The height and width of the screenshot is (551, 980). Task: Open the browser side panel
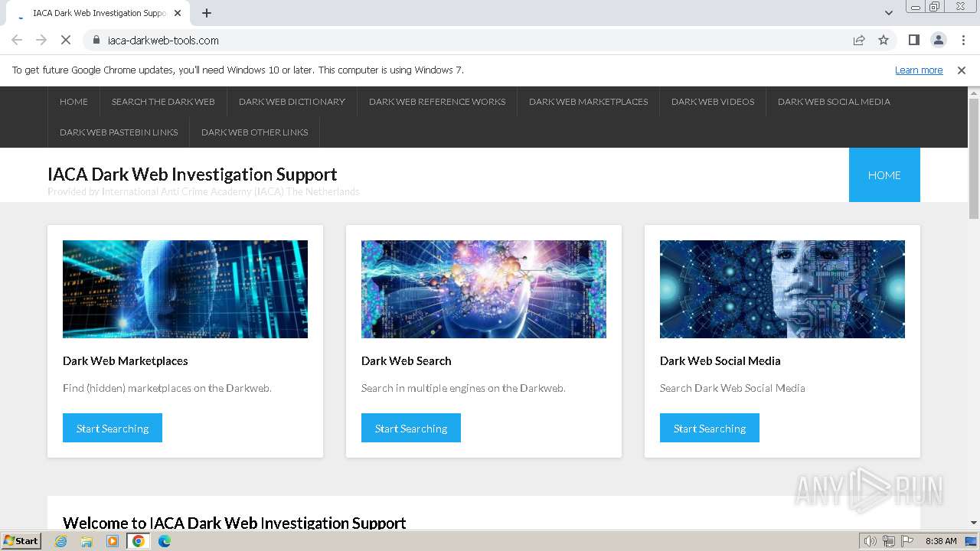tap(913, 41)
